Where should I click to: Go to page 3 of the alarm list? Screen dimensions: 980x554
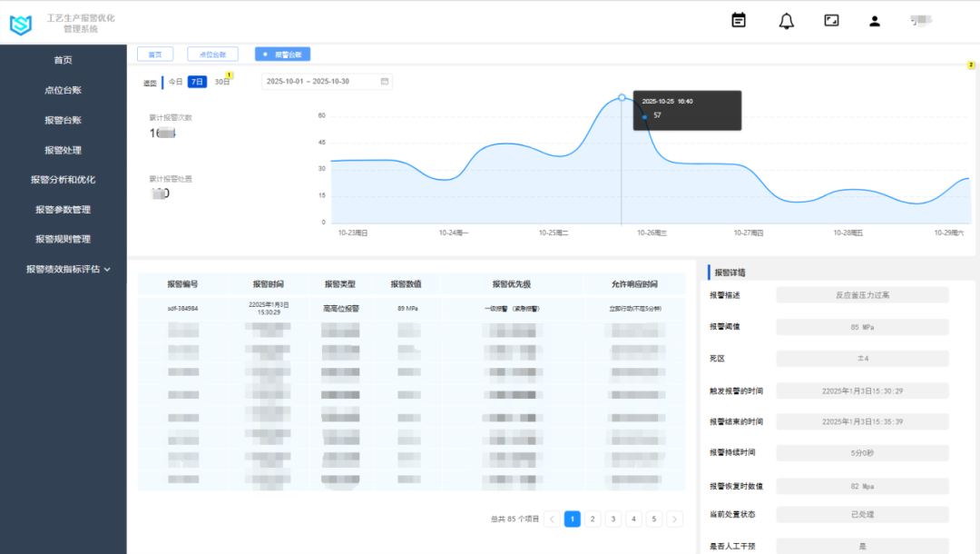[613, 518]
